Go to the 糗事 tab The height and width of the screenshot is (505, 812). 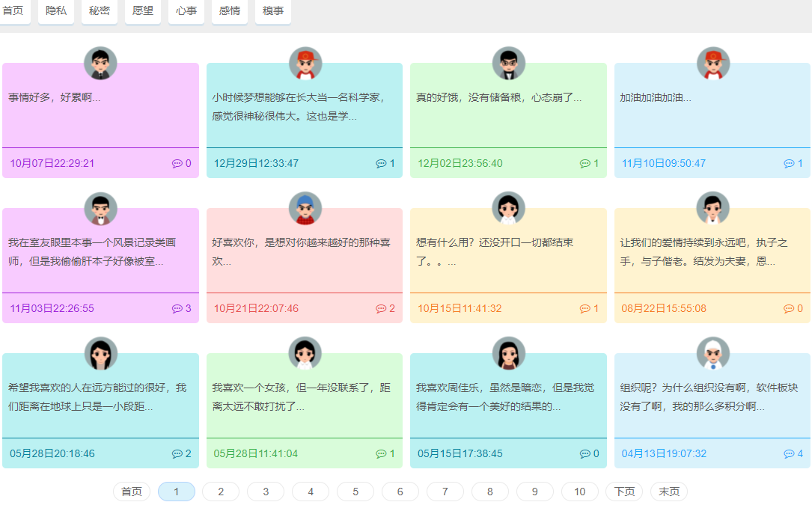click(x=272, y=12)
